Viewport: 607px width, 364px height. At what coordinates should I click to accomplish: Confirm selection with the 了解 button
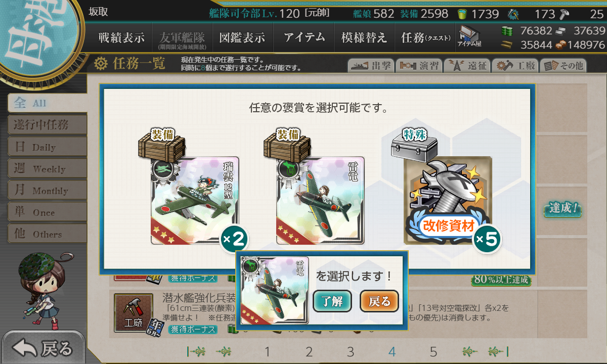332,301
